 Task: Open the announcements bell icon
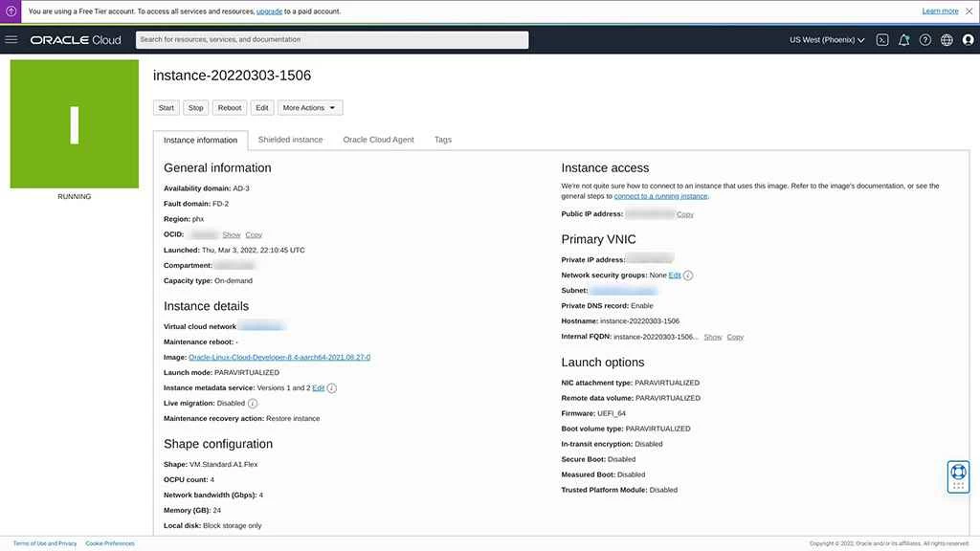(x=903, y=40)
